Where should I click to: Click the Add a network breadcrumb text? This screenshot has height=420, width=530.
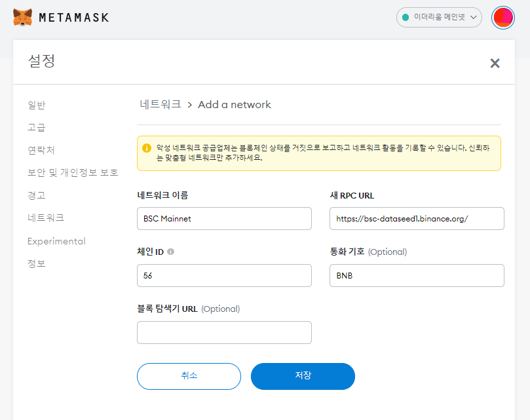(235, 104)
